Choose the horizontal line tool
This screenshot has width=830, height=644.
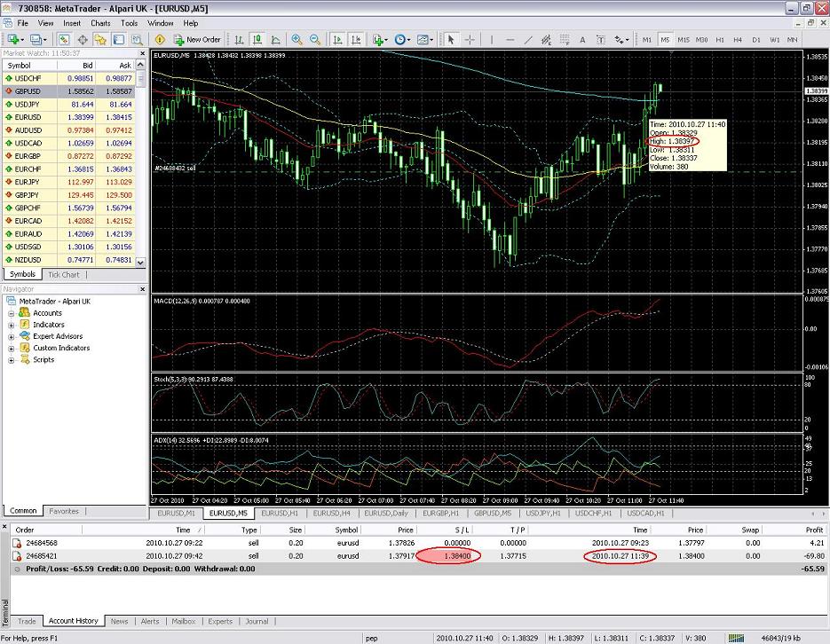click(509, 40)
